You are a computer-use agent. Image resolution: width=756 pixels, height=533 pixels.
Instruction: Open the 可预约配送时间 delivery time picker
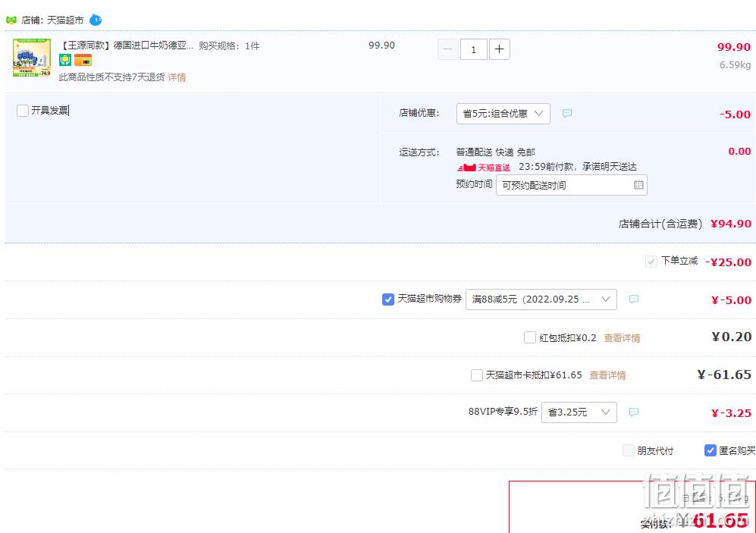[572, 185]
